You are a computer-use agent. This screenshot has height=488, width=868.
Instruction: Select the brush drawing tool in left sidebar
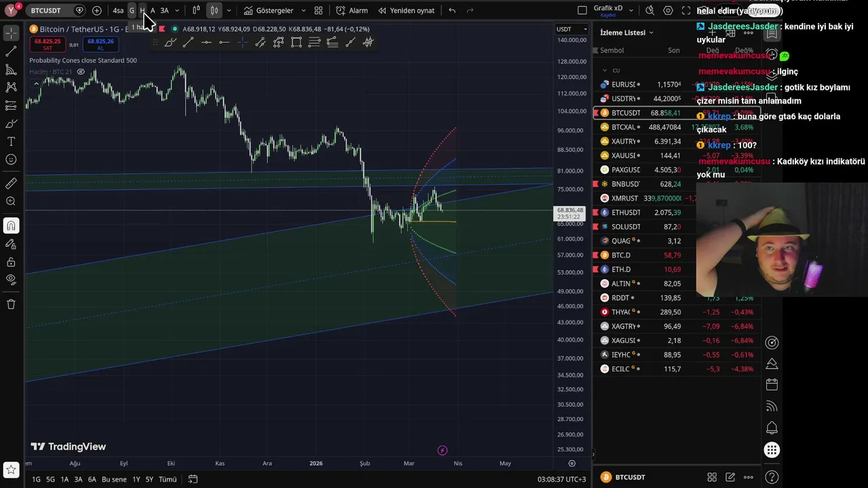coord(11,123)
